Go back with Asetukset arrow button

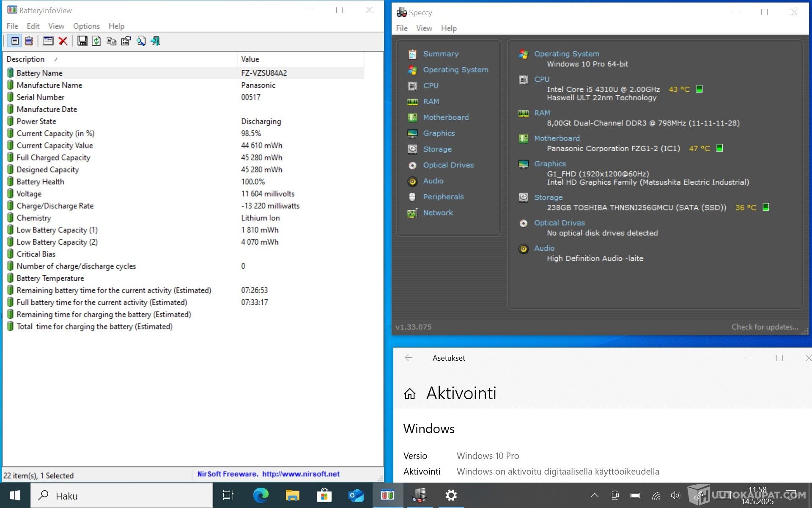(408, 358)
